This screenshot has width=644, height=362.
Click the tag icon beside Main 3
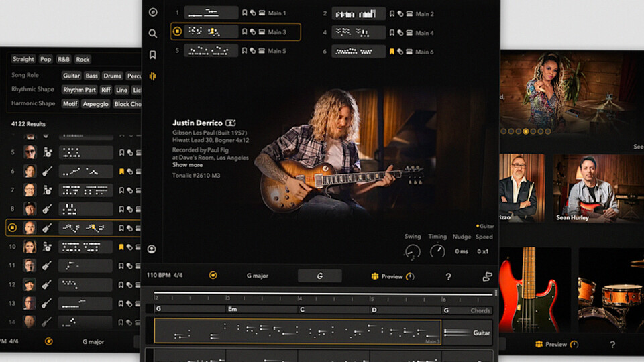253,32
